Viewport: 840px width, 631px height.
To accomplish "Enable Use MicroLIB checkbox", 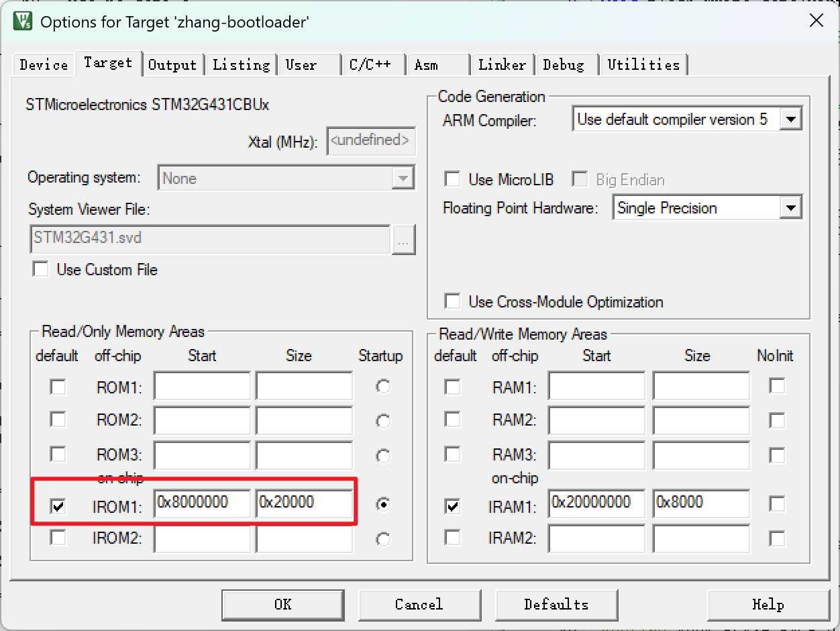I will [x=453, y=179].
